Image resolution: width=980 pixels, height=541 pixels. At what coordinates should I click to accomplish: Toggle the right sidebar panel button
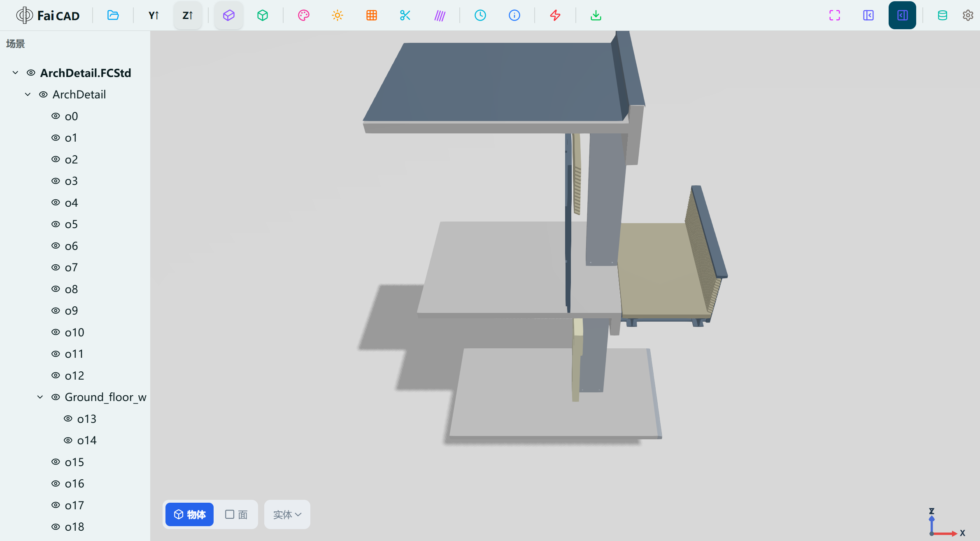pos(902,16)
